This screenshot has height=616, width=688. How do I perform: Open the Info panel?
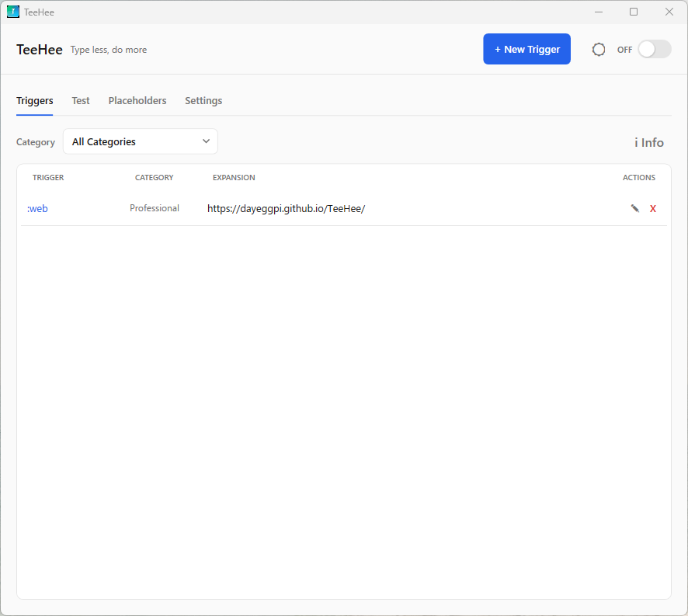pyautogui.click(x=649, y=142)
